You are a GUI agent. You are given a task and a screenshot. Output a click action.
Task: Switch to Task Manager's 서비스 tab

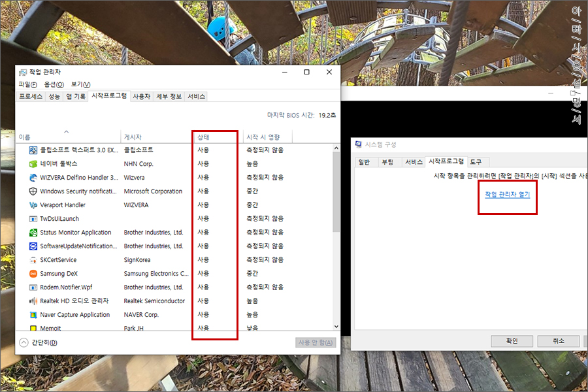click(196, 97)
